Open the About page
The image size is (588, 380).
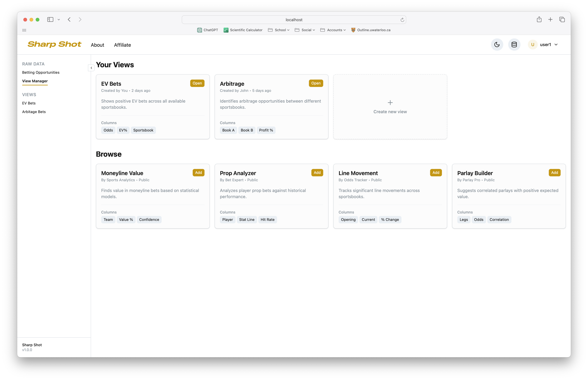click(97, 45)
